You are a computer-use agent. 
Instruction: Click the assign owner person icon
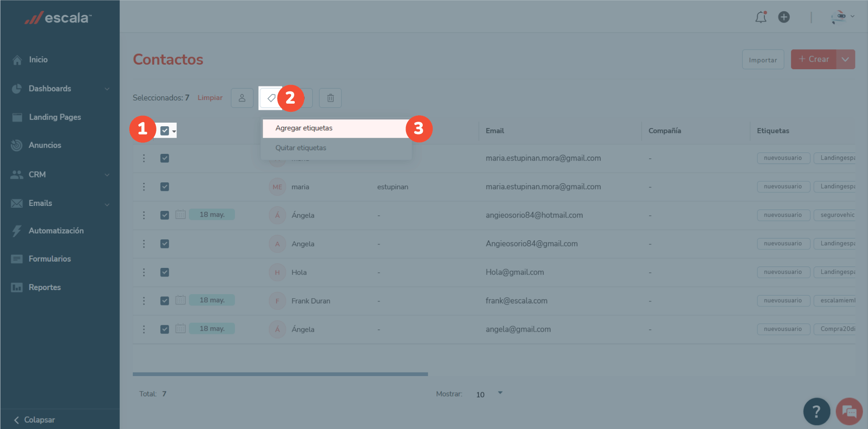coord(242,98)
